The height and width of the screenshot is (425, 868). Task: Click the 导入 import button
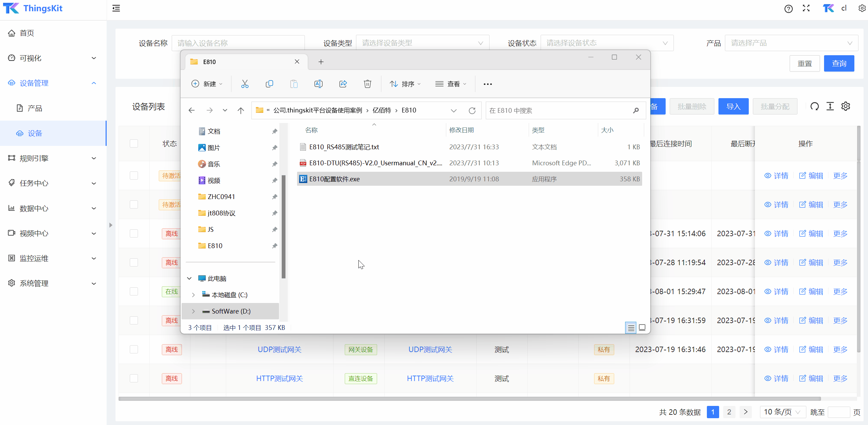pyautogui.click(x=733, y=106)
